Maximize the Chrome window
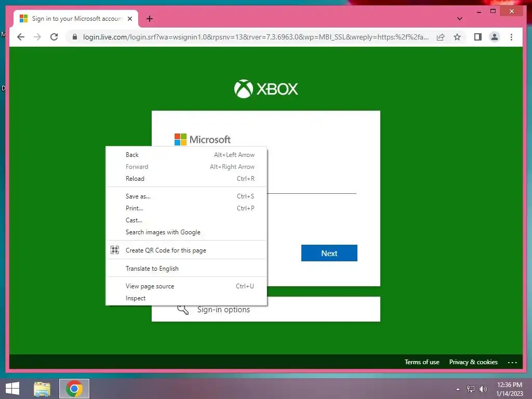The width and height of the screenshot is (532, 399). 493,11
